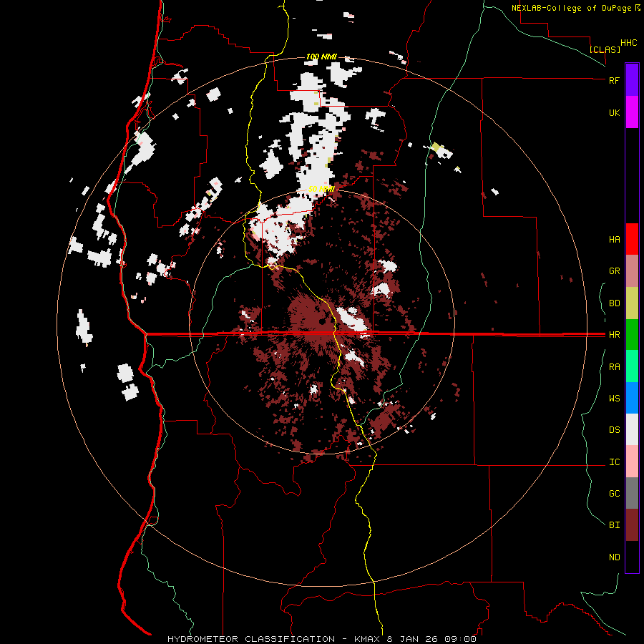Click the 'HHC' product code text
The height and width of the screenshot is (644, 644).
coord(628,43)
